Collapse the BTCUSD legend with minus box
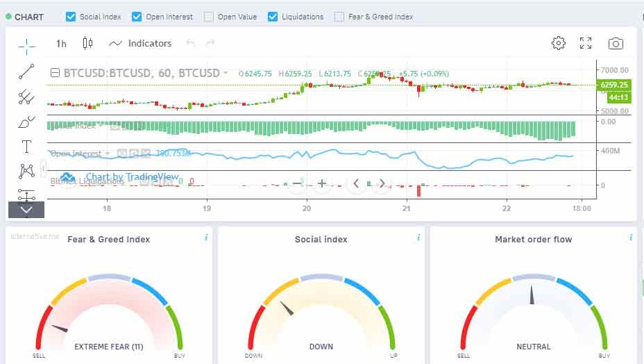Screen dimensions: 644x364 pos(55,73)
